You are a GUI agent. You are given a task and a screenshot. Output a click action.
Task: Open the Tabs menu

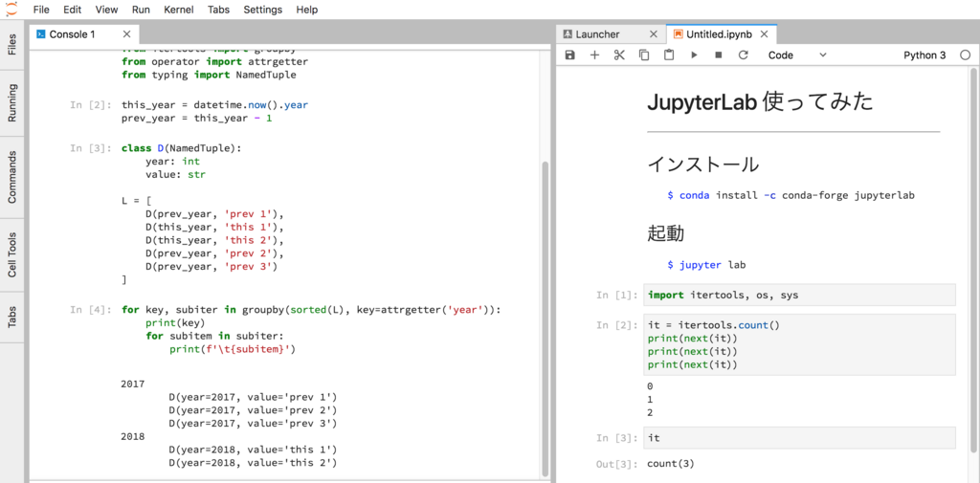[x=218, y=10]
